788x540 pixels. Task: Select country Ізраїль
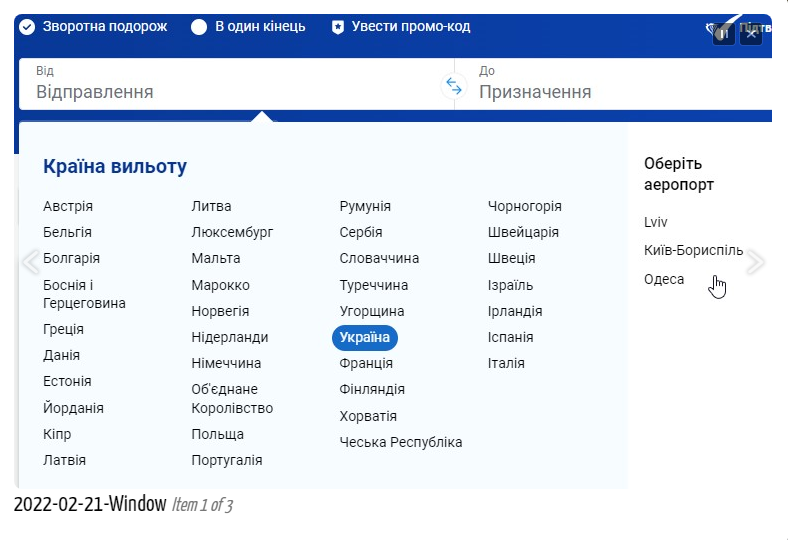(x=511, y=285)
